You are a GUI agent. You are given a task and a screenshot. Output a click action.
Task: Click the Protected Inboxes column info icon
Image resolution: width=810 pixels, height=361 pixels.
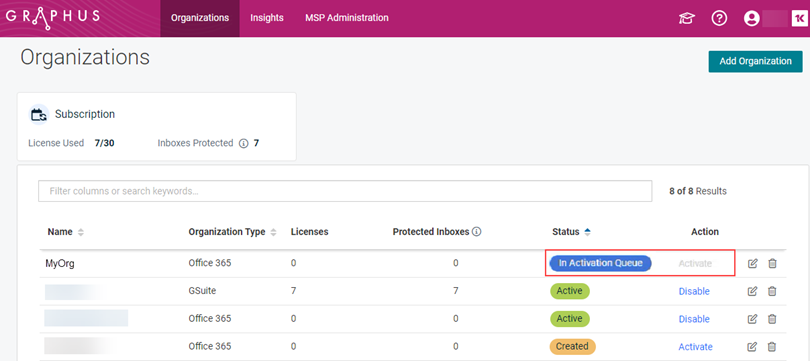[477, 232]
